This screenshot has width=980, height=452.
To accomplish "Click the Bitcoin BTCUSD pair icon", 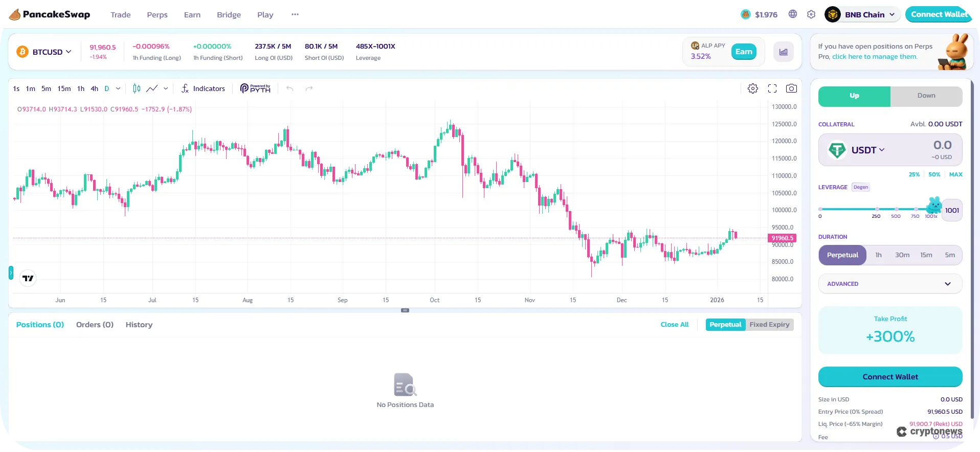I will [23, 52].
